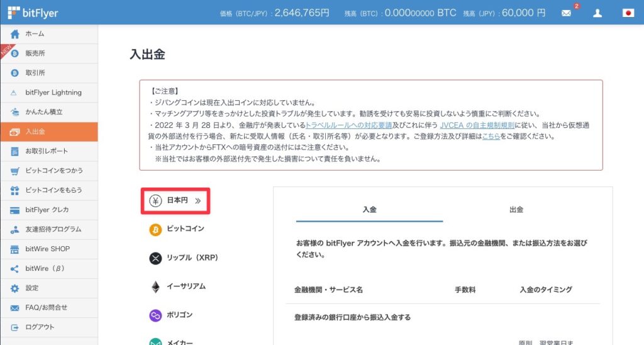Click ログアウト in the sidebar
644x345 pixels.
click(x=49, y=327)
